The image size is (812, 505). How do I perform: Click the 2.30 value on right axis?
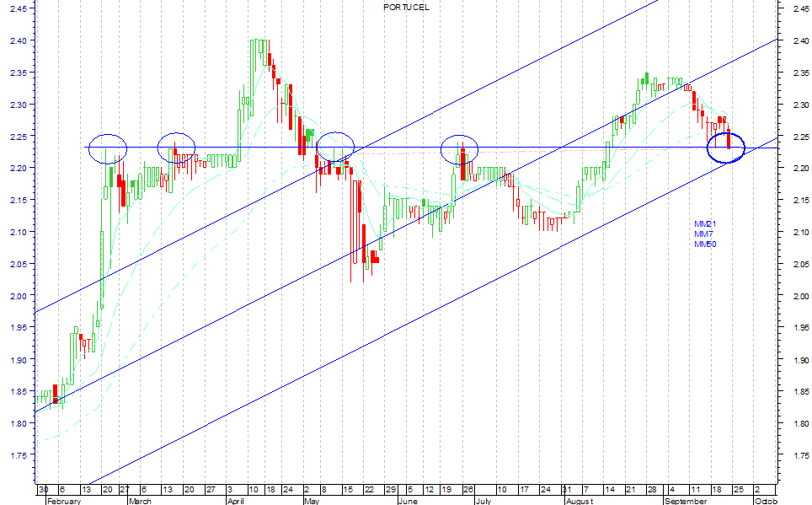click(x=801, y=105)
